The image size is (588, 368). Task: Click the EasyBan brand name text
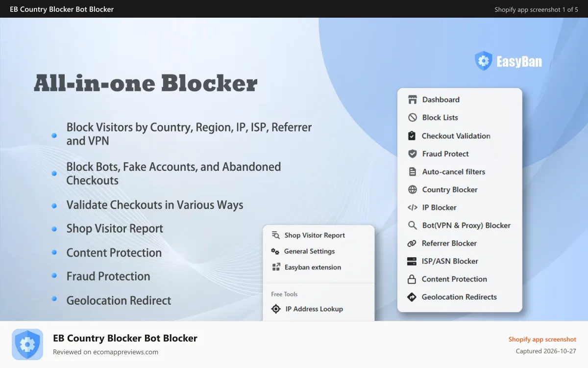[519, 62]
